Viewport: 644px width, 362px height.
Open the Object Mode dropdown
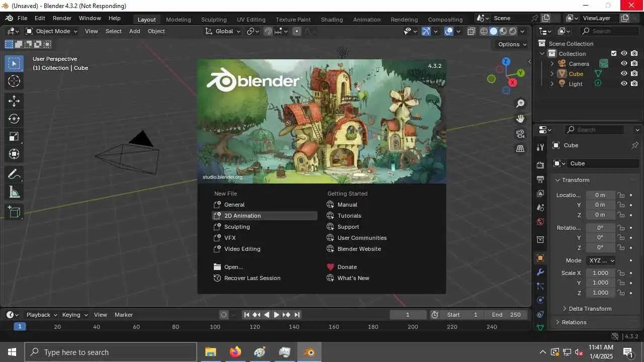51,31
